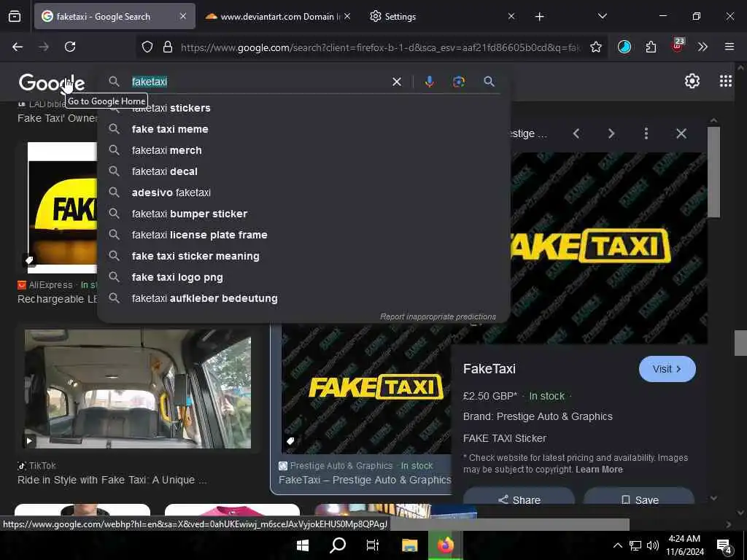Image resolution: width=747 pixels, height=560 pixels.
Task: Bookmark this page with the star icon
Action: point(596,47)
